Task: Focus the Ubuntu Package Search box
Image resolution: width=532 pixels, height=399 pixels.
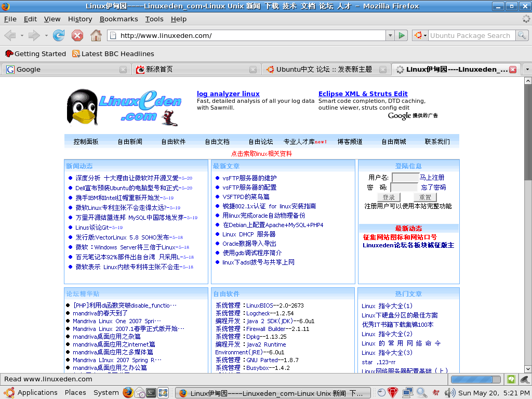Action: pyautogui.click(x=472, y=35)
